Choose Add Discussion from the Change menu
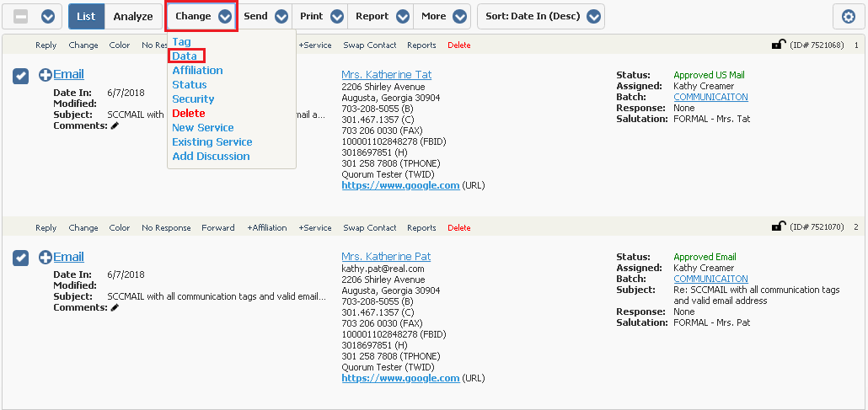Viewport: 868px width, 410px height. (211, 157)
